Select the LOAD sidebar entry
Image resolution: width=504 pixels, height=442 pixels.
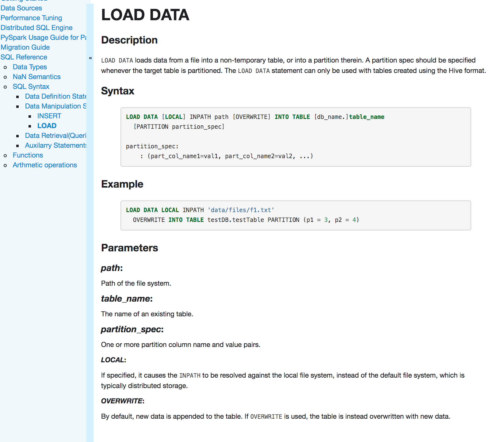47,126
